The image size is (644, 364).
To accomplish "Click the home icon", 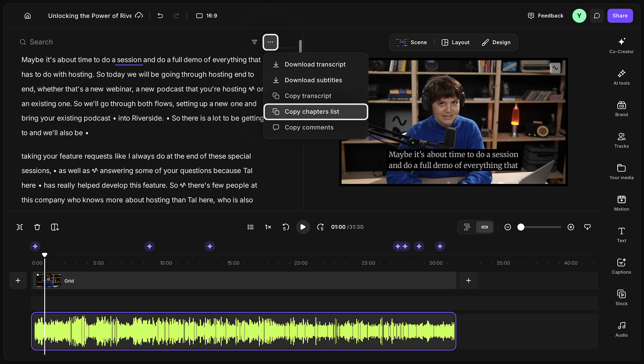I will pyautogui.click(x=28, y=16).
